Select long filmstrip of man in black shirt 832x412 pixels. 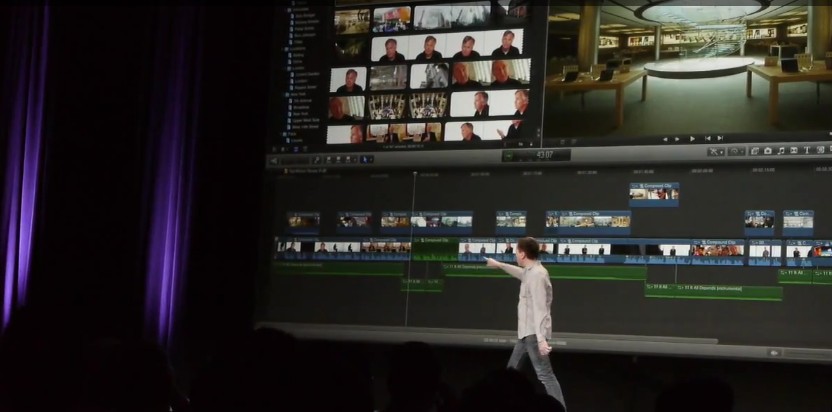click(x=447, y=46)
